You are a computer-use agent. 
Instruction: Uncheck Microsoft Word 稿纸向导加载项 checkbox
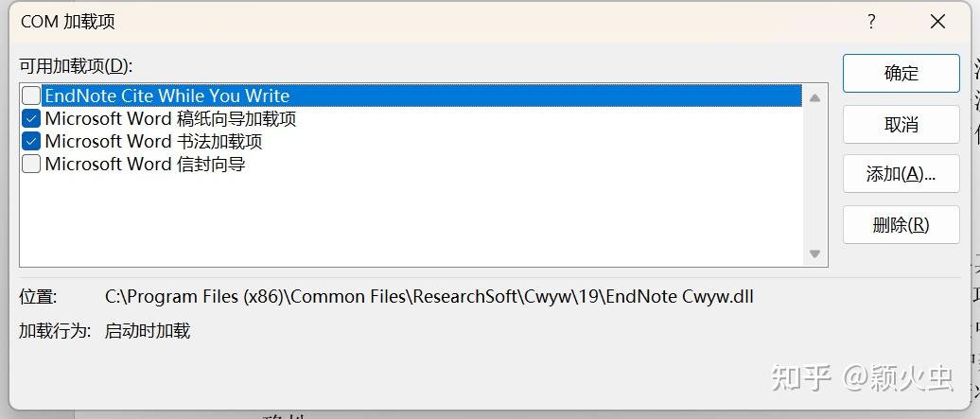[31, 119]
